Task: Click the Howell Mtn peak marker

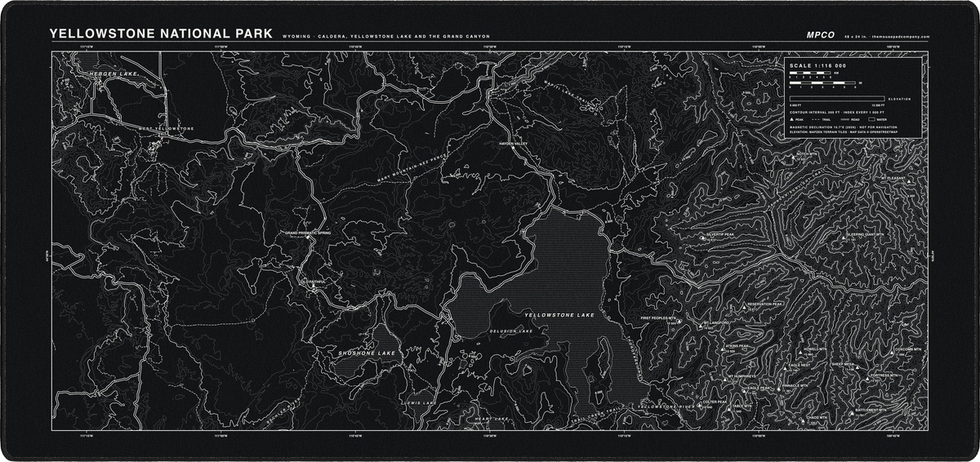Action: (x=800, y=352)
